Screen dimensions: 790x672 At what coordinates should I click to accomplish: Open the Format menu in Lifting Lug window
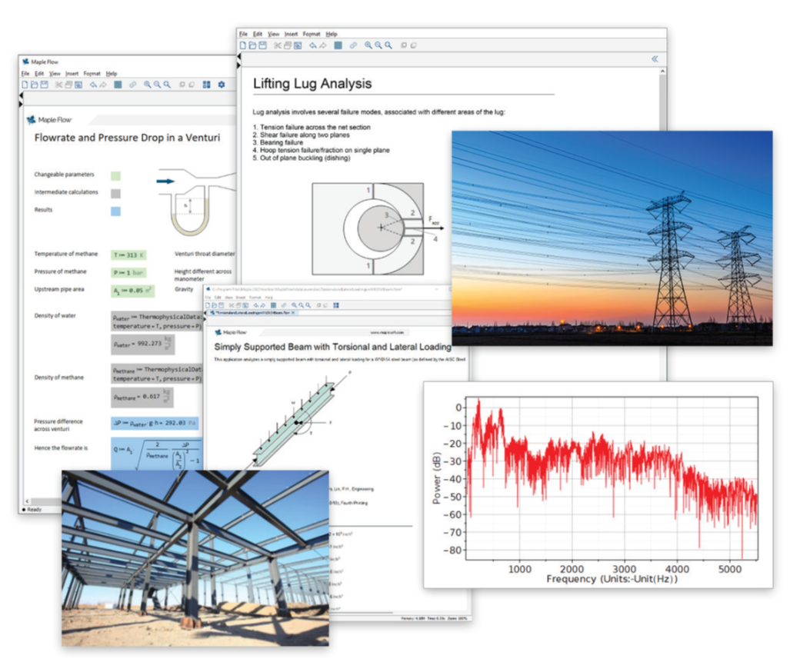coord(311,35)
